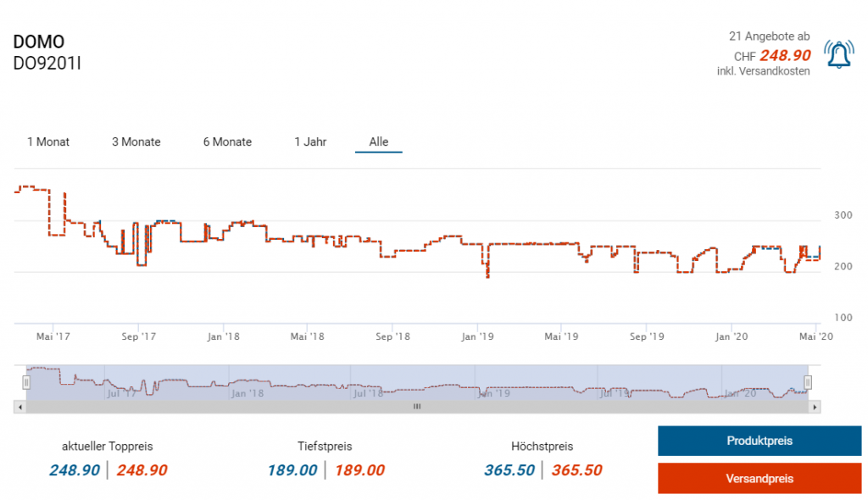Click the Tiefstpreis 189.00 blue value
This screenshot has height=500, width=868.
tap(292, 470)
